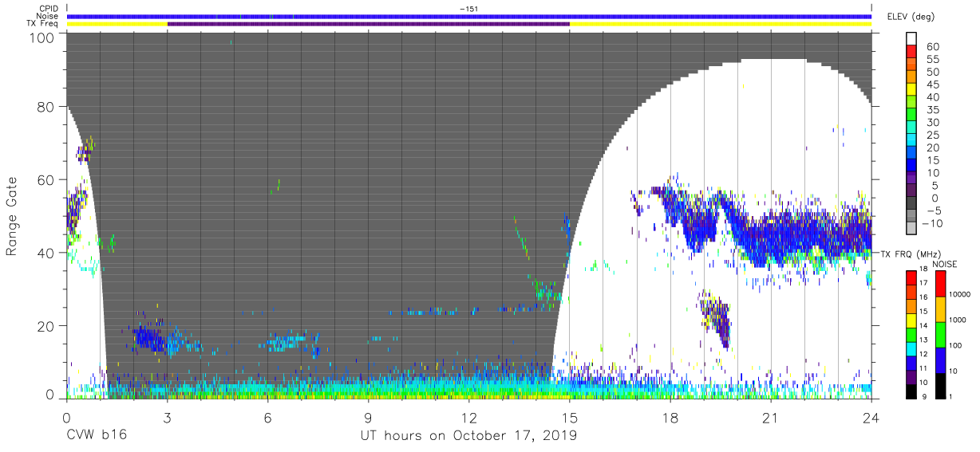Click the '10000' label on the NOISE colorbar
980x452 pixels.
[960, 294]
